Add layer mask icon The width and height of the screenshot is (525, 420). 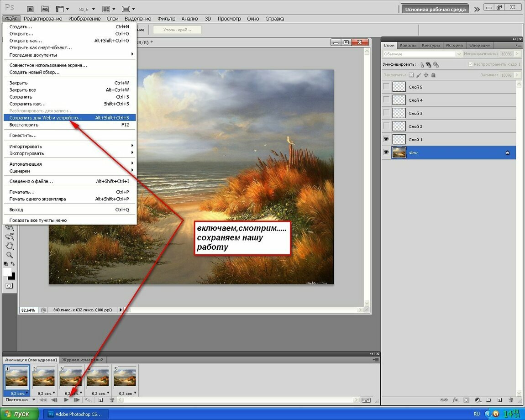click(x=466, y=400)
